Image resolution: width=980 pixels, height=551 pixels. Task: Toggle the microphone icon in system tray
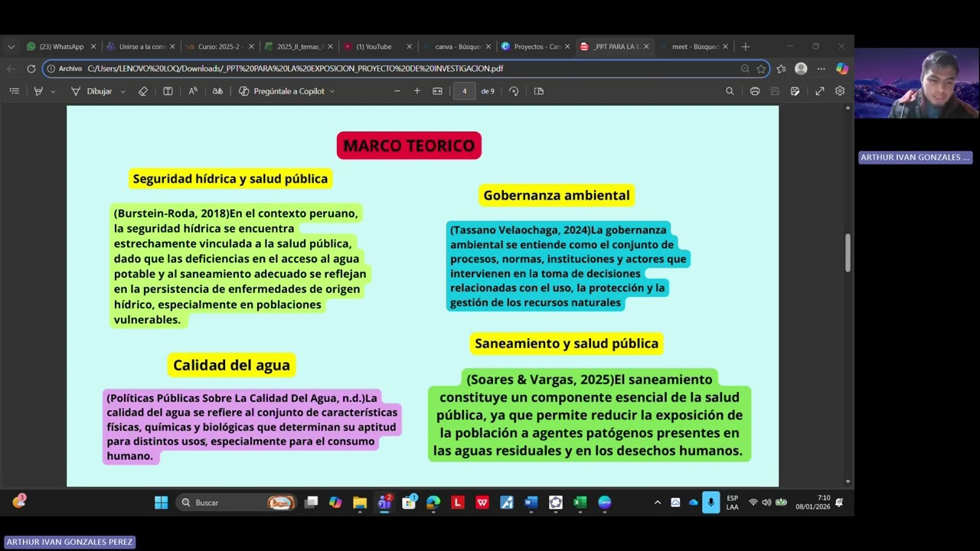711,503
